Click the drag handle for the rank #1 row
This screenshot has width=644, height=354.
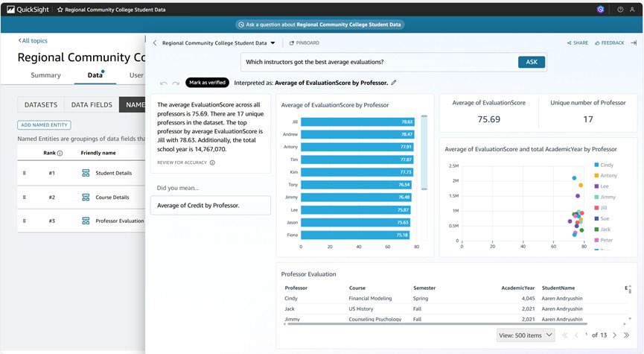tap(25, 173)
